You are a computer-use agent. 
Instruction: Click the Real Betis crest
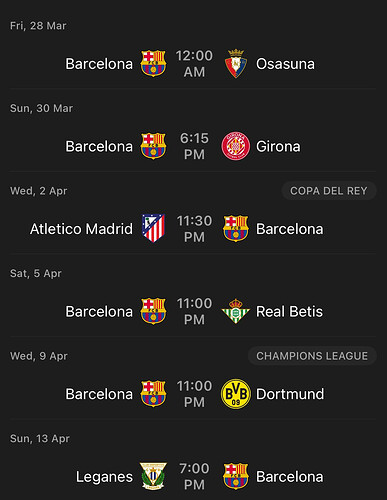point(236,311)
